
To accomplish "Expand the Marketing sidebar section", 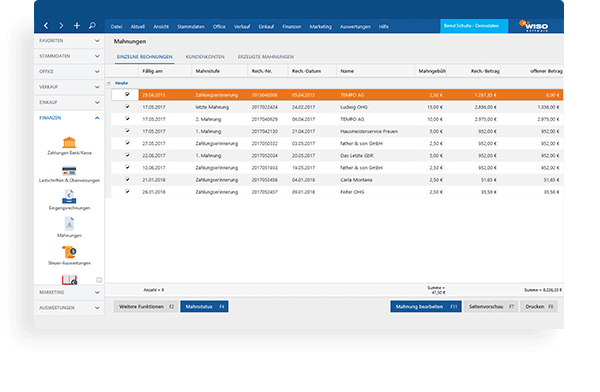I will click(x=69, y=292).
